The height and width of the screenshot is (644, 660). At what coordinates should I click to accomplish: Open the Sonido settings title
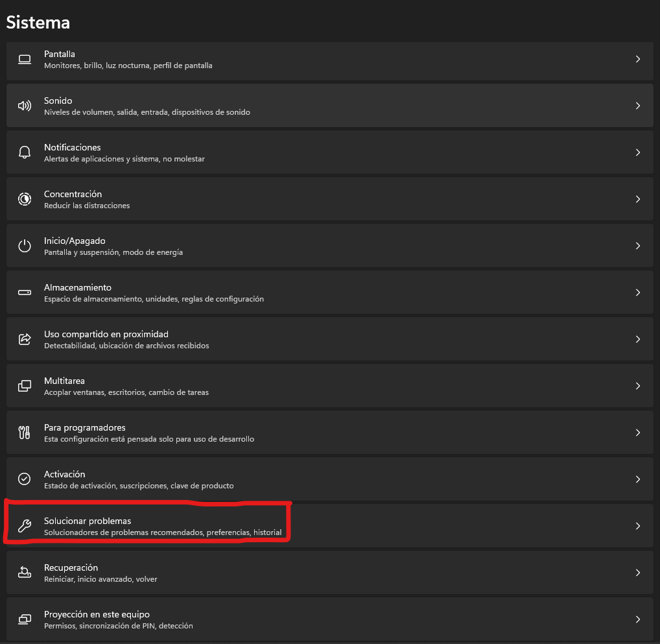(58, 101)
